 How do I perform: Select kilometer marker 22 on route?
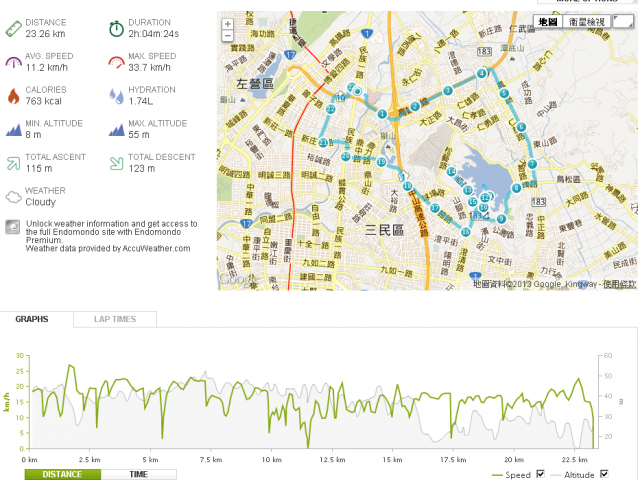331,109
